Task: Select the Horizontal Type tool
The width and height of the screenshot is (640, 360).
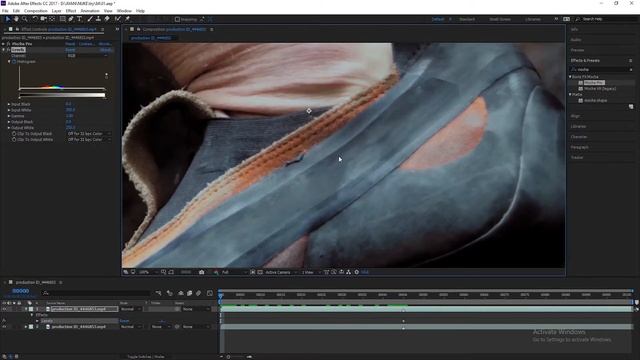Action: [x=79, y=19]
